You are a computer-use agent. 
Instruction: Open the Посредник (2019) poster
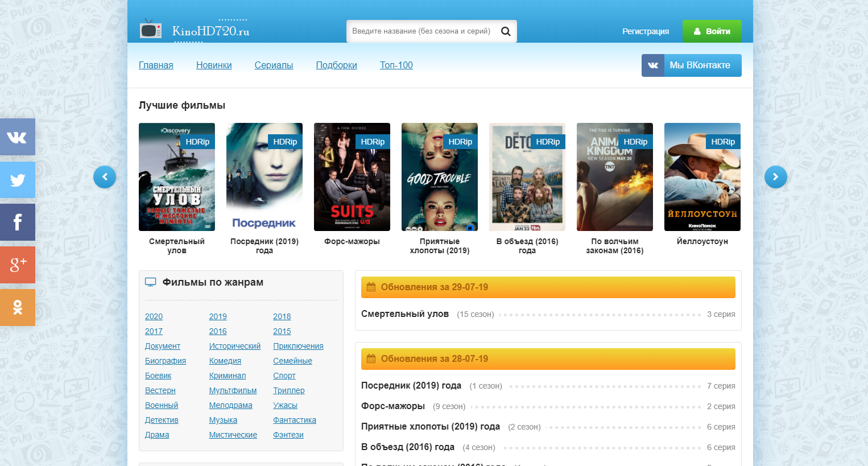point(264,177)
